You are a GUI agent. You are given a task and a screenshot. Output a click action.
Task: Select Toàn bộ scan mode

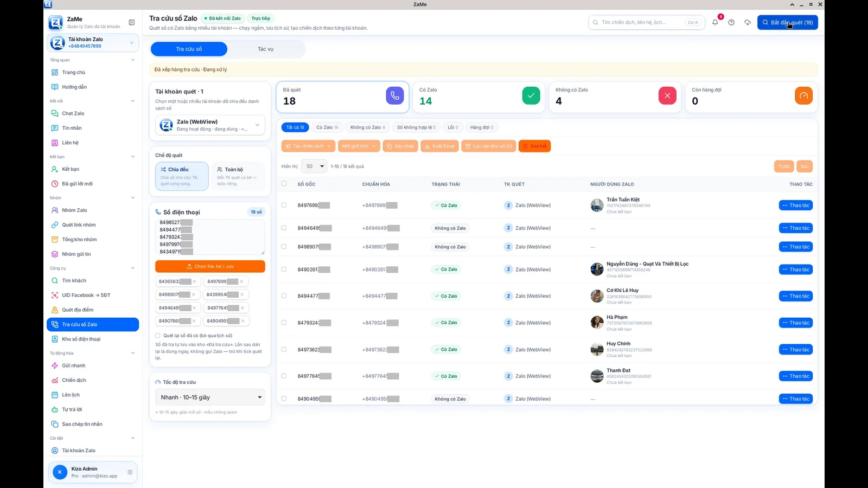[238, 176]
